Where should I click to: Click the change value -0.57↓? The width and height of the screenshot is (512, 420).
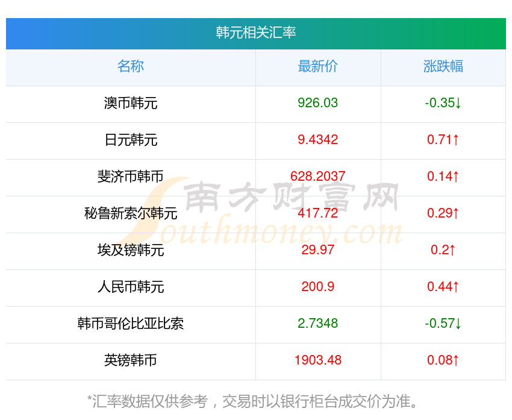(443, 324)
